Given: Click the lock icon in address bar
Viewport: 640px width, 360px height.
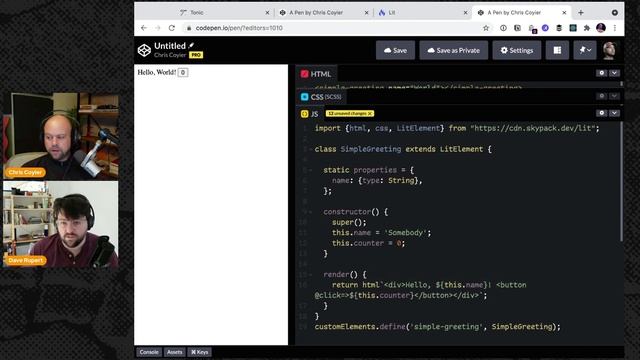Looking at the screenshot, I should 189,28.
